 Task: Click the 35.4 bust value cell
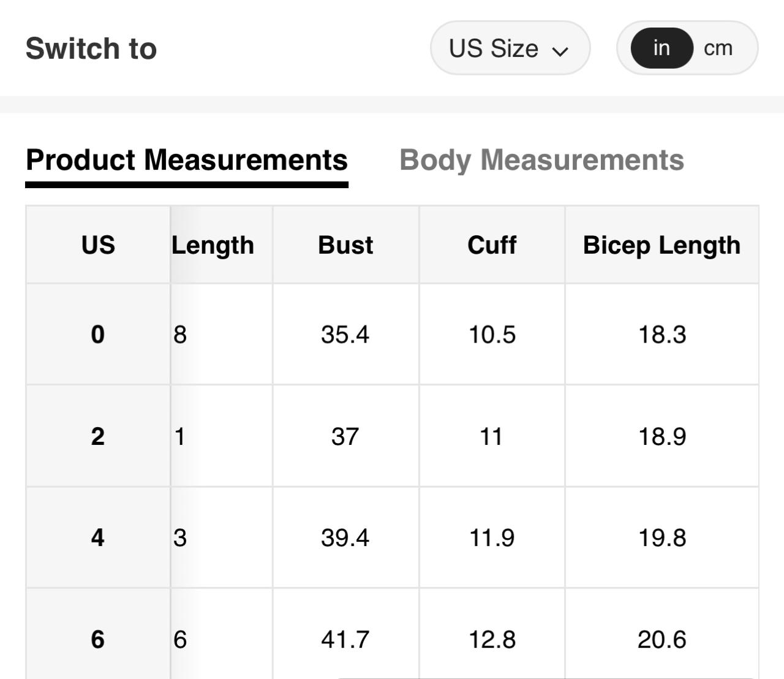345,335
